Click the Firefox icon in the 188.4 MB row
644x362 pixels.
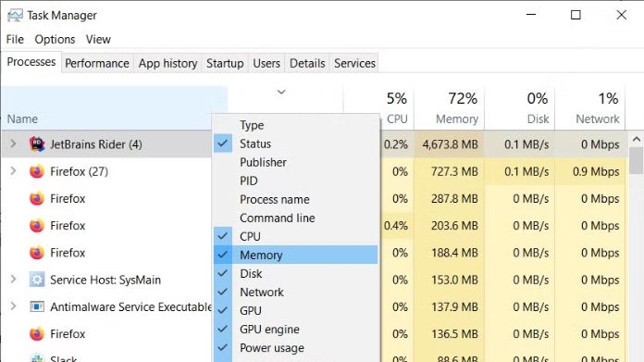(37, 253)
